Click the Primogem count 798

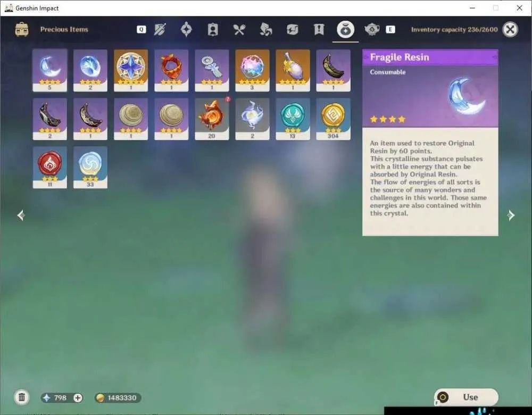click(x=60, y=397)
